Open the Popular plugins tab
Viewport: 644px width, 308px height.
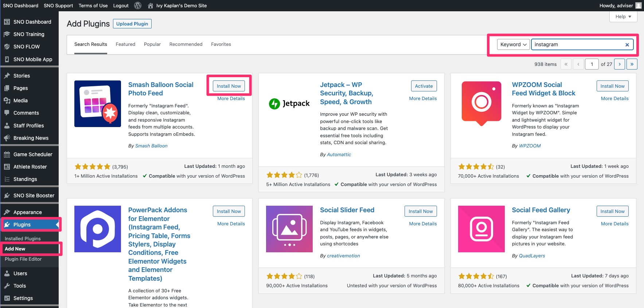152,44
